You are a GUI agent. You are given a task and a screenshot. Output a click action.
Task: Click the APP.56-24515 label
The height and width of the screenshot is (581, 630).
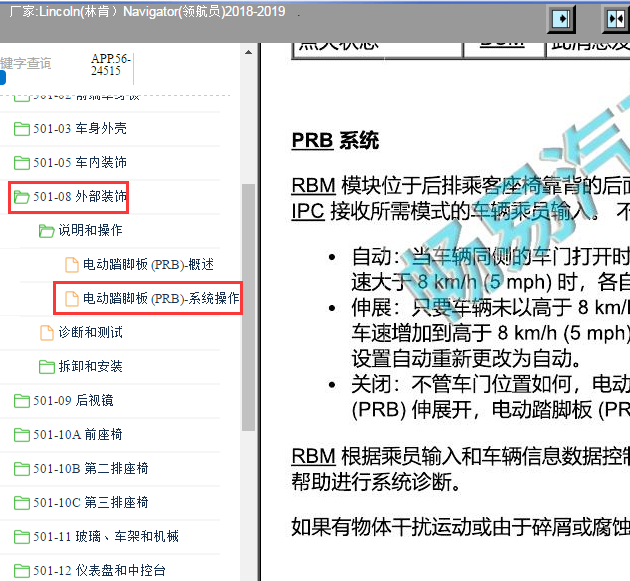point(111,65)
